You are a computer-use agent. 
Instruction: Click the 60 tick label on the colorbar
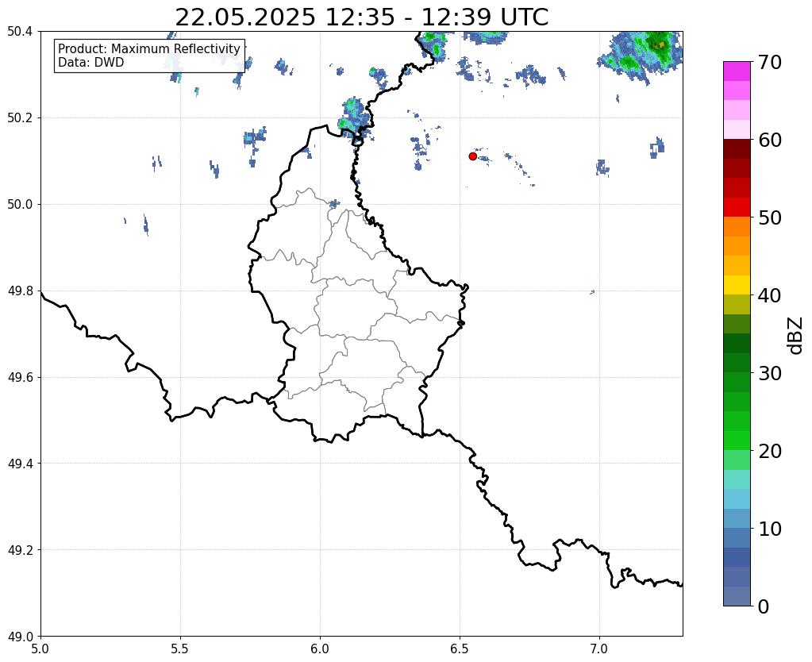click(x=770, y=140)
